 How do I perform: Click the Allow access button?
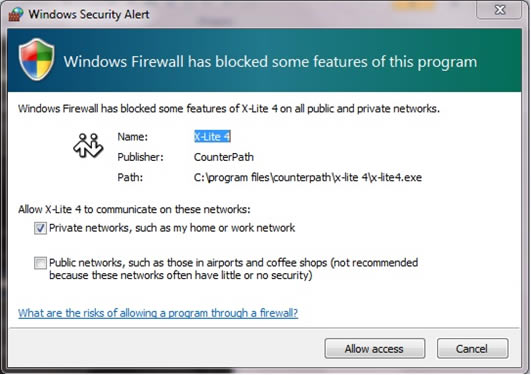click(375, 349)
